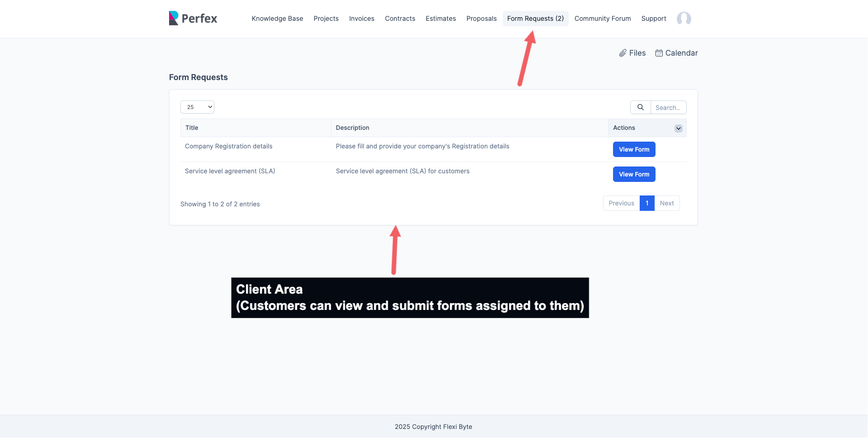The width and height of the screenshot is (868, 438).
Task: Click inside the Search input field
Action: [x=668, y=107]
